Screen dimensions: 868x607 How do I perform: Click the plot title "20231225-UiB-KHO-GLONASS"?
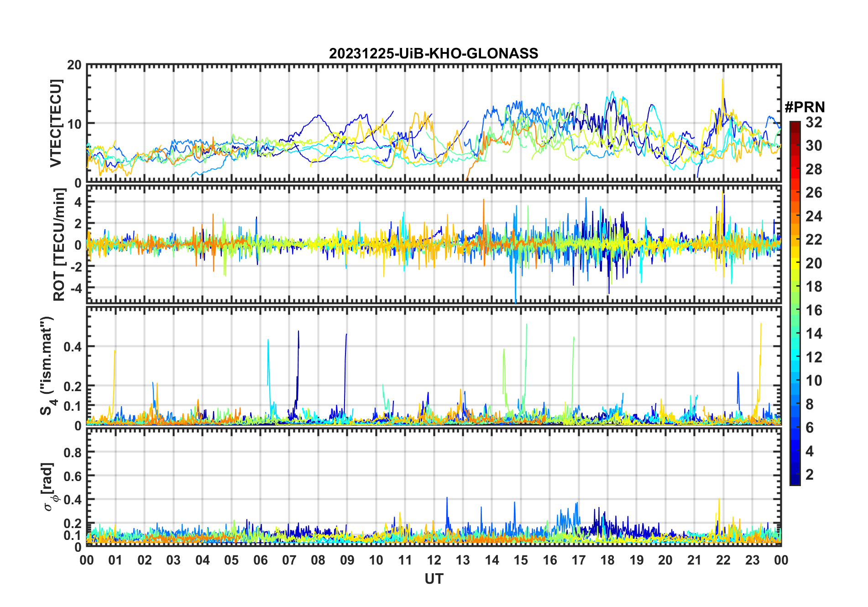434,54
